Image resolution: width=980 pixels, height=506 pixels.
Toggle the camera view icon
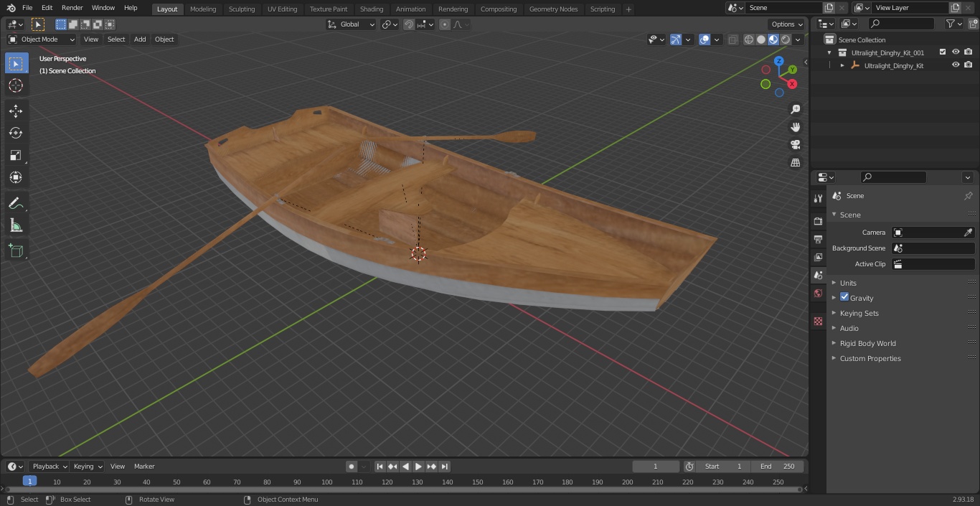tap(795, 145)
